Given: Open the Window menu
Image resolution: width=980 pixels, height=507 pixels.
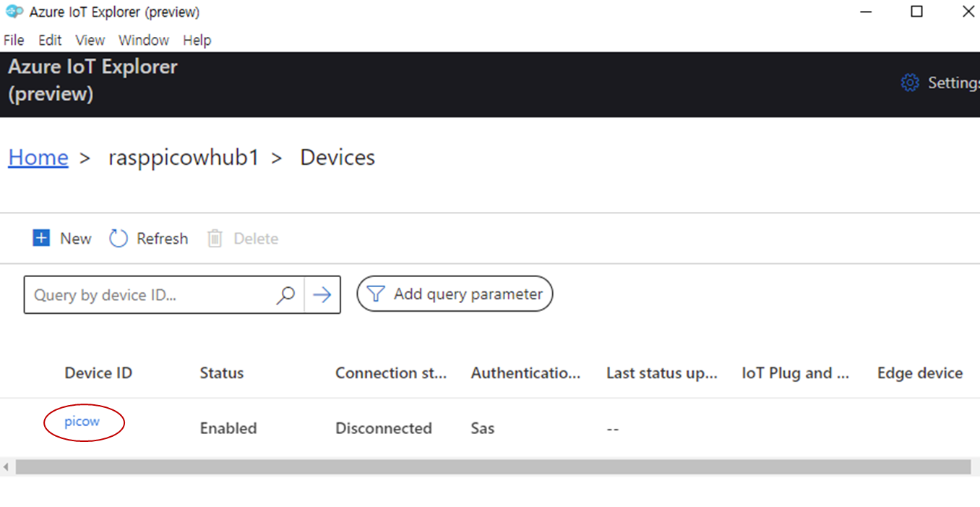Looking at the screenshot, I should tap(144, 40).
